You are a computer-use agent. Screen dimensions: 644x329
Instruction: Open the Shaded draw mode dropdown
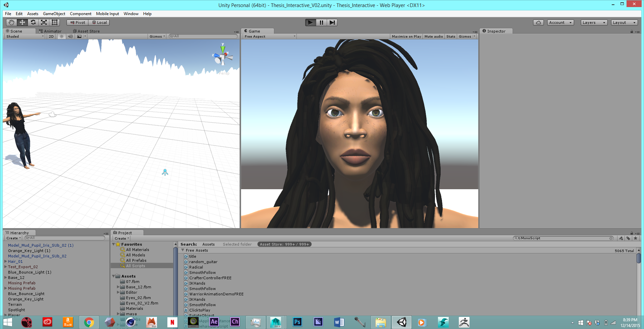pos(25,36)
